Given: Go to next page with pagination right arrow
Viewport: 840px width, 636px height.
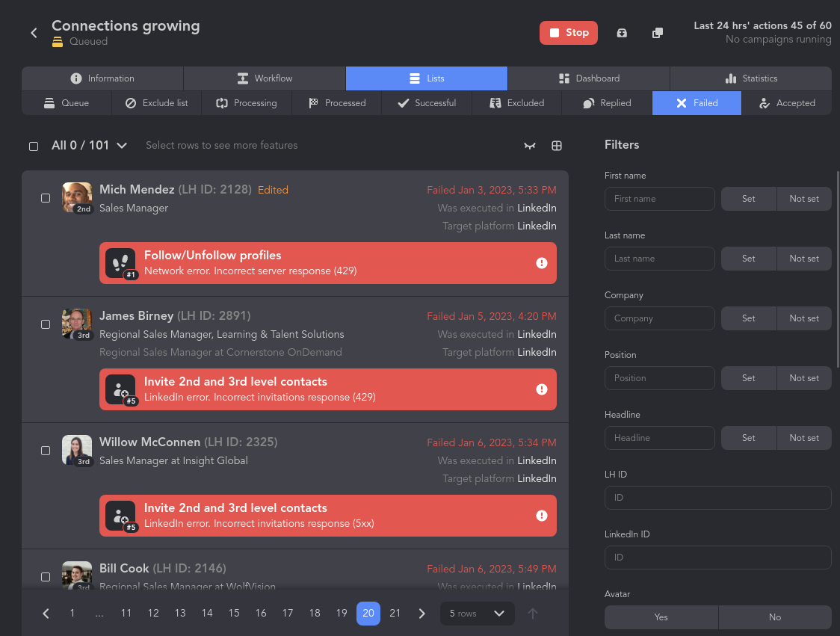Looking at the screenshot, I should pyautogui.click(x=422, y=614).
